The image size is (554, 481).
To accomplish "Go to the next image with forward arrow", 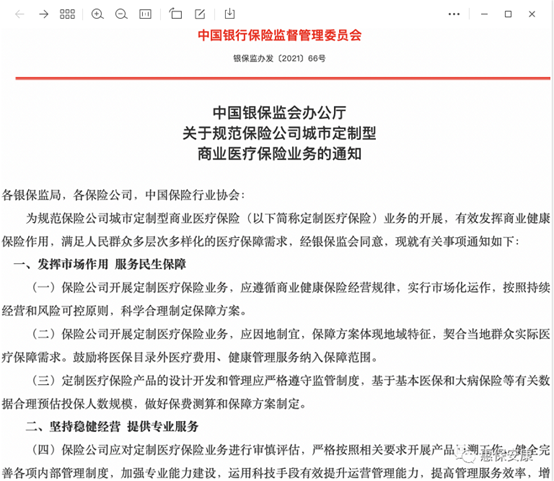I will [x=43, y=14].
